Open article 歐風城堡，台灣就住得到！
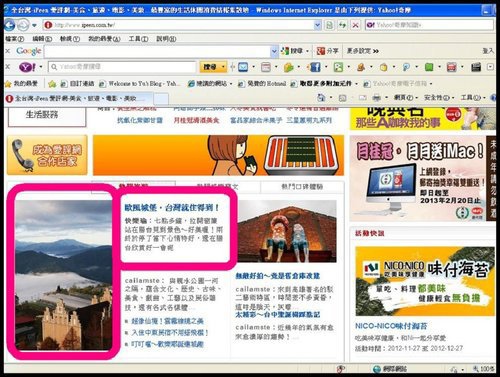500x377 pixels. point(172,208)
